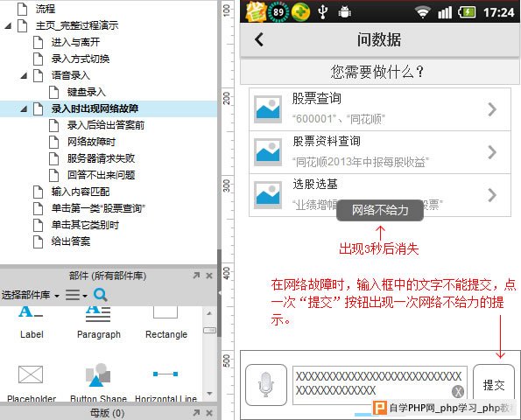Click the XXXX text input field

[379, 385]
